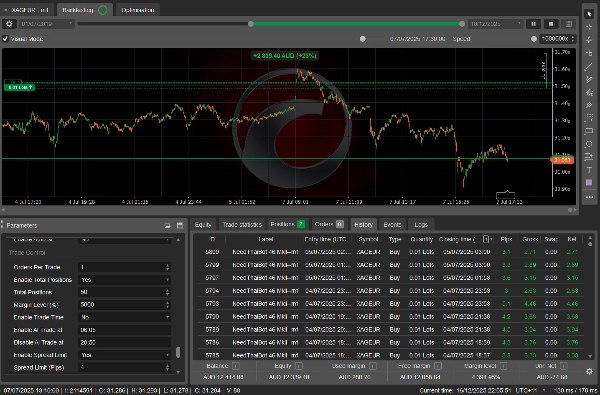Open the Logs tab

[x=421, y=225]
